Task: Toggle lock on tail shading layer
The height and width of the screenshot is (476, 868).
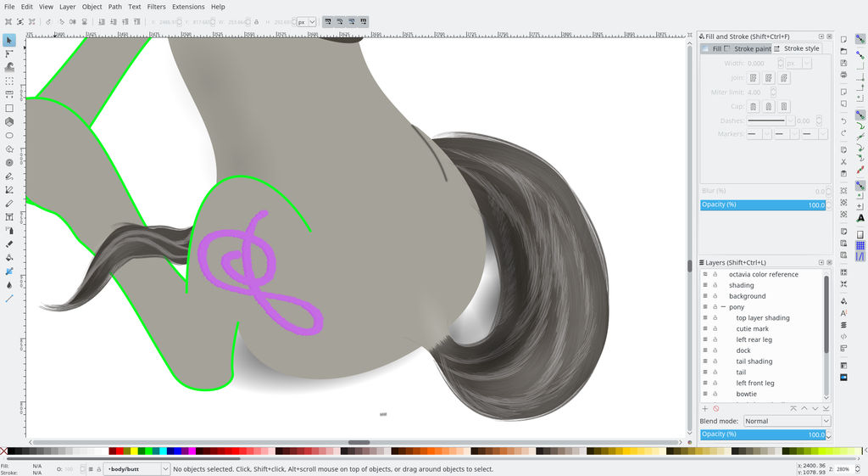Action: pyautogui.click(x=715, y=361)
